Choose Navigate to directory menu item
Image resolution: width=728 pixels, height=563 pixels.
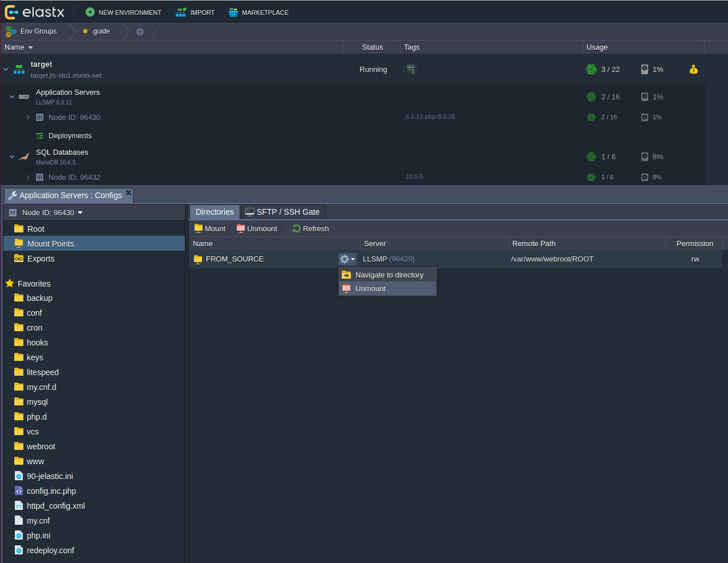(x=389, y=275)
